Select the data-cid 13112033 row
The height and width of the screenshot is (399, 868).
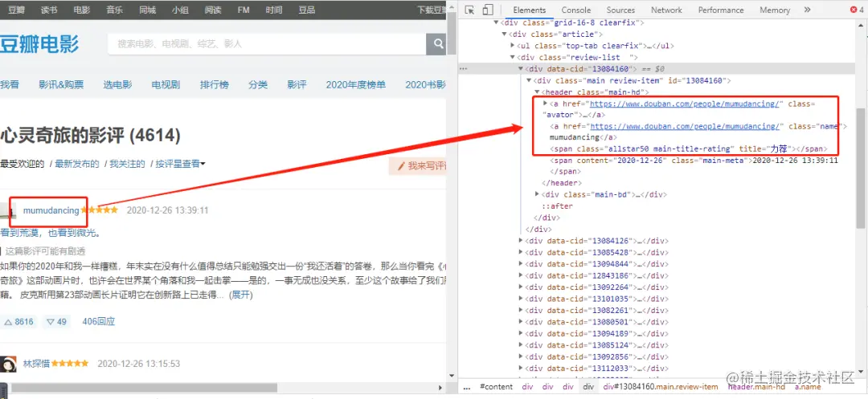click(x=597, y=368)
